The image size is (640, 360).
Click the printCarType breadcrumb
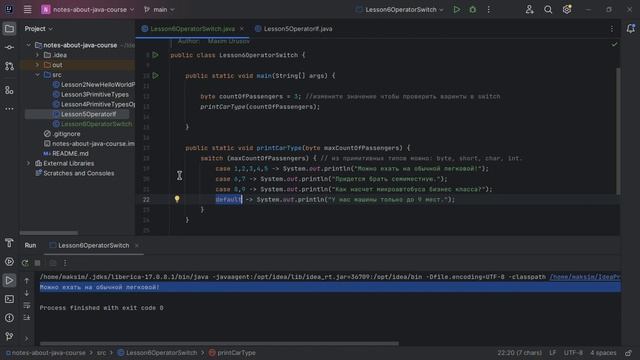click(x=232, y=353)
